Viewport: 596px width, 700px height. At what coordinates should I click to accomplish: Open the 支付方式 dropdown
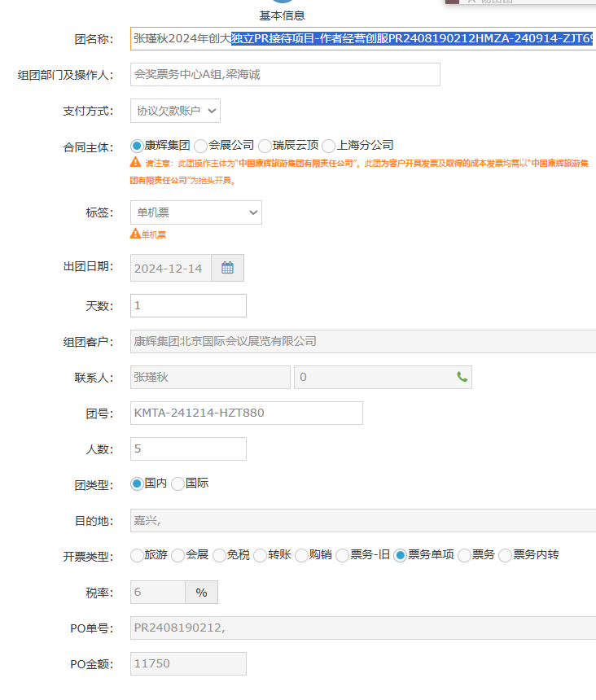point(175,111)
